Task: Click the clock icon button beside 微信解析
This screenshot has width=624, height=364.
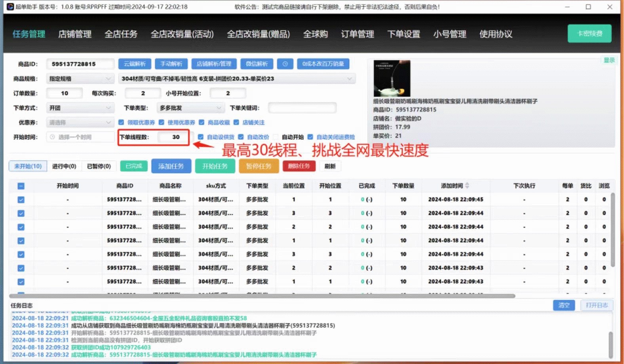Action: click(285, 64)
